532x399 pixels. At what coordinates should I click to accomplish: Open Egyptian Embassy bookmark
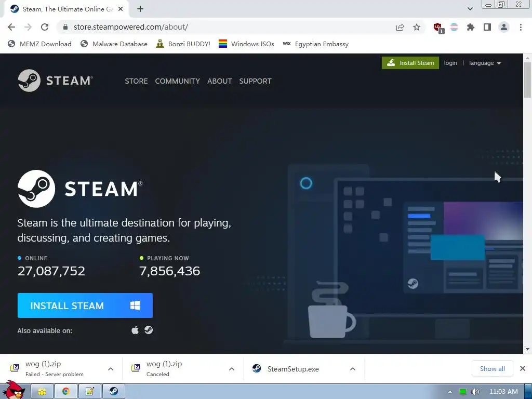tap(315, 44)
